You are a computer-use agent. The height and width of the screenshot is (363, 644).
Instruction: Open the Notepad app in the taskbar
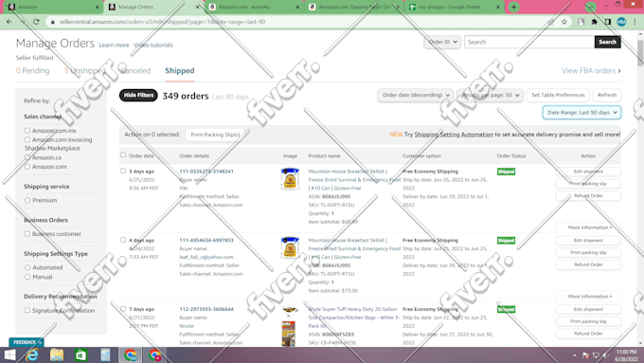tap(105, 354)
